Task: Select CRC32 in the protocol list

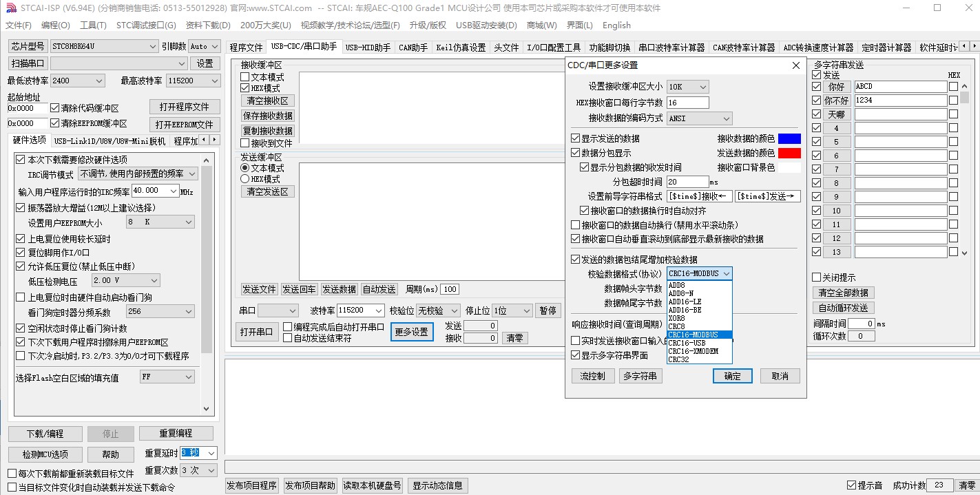Action: (700, 359)
